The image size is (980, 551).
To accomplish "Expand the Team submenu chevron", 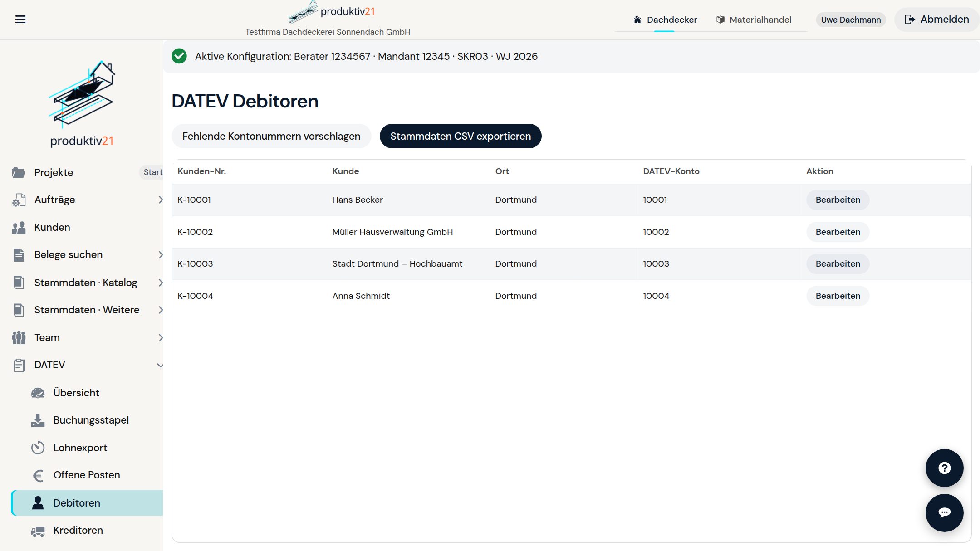I will point(160,337).
